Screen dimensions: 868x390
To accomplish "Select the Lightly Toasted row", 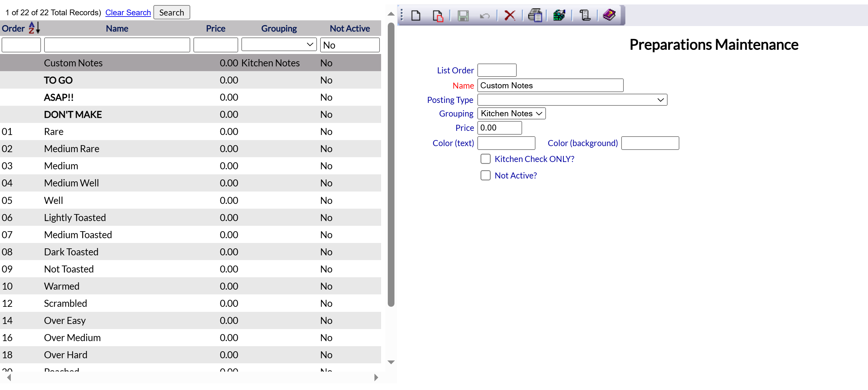I will 190,218.
